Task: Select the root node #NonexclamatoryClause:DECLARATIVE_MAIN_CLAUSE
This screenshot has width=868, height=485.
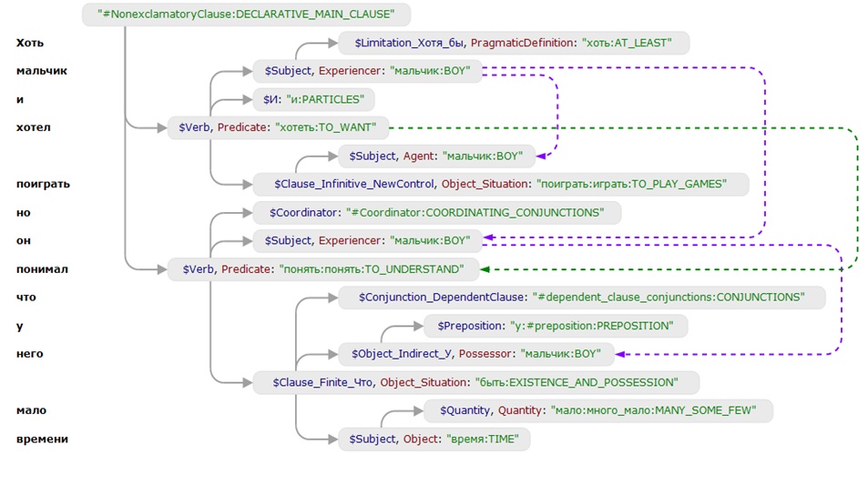Action: [246, 15]
